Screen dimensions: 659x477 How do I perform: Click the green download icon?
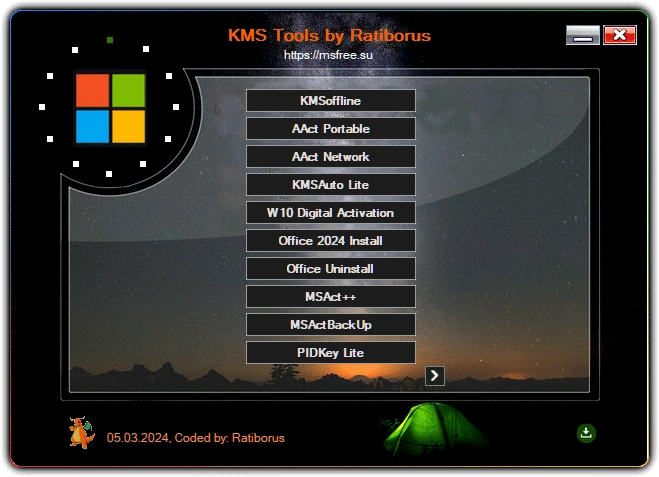coord(586,433)
